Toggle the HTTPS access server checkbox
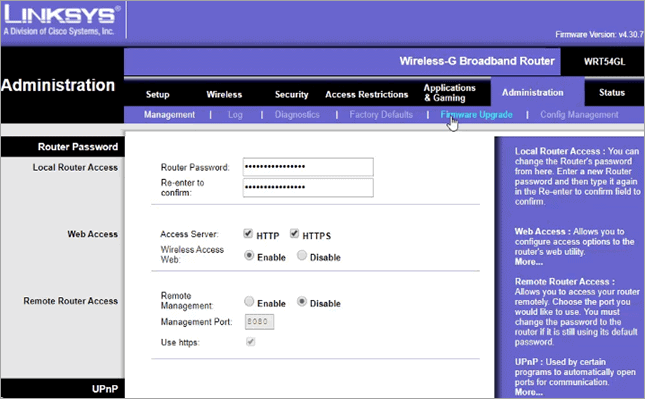Image resolution: width=645 pixels, height=399 pixels. [x=294, y=234]
